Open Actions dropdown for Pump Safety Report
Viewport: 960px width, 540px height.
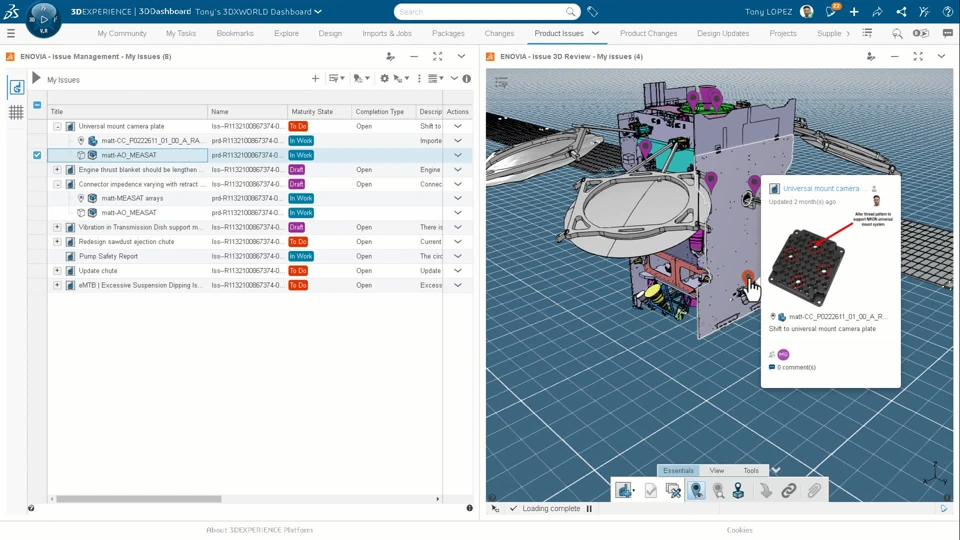(458, 256)
